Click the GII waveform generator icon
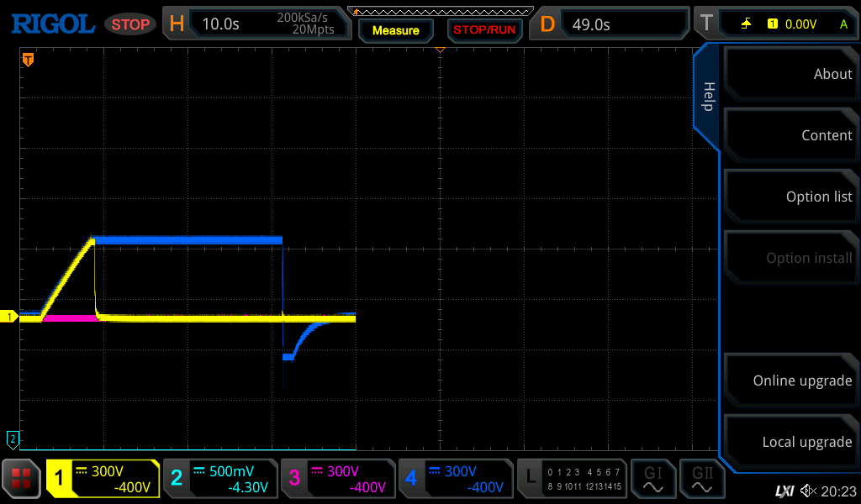This screenshot has width=861, height=504. tap(702, 479)
